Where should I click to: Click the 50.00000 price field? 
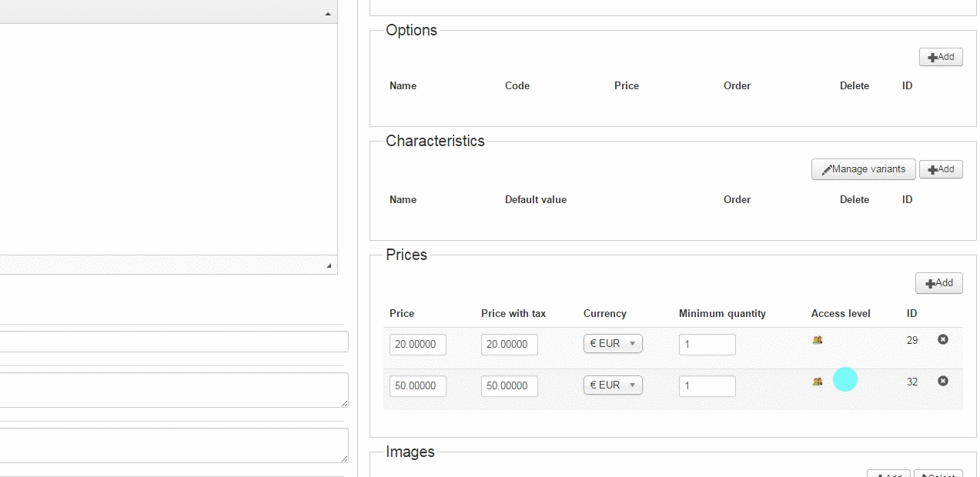pyautogui.click(x=417, y=386)
